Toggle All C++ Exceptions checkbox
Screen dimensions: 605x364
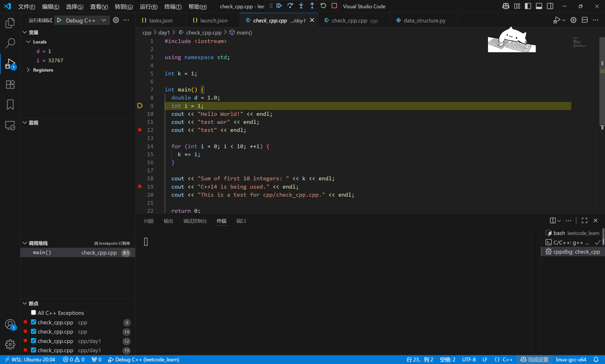(33, 312)
